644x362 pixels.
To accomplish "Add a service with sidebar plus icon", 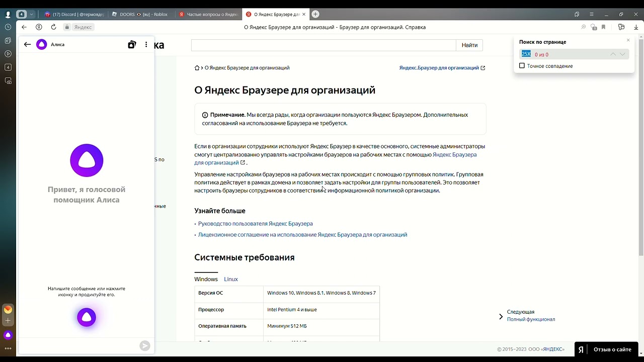I will [8, 321].
